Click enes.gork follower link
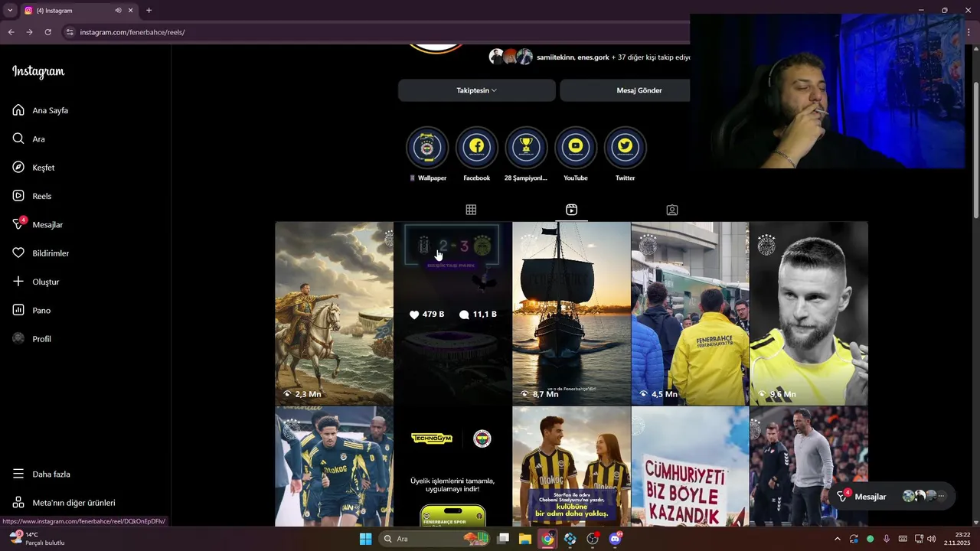 [593, 57]
